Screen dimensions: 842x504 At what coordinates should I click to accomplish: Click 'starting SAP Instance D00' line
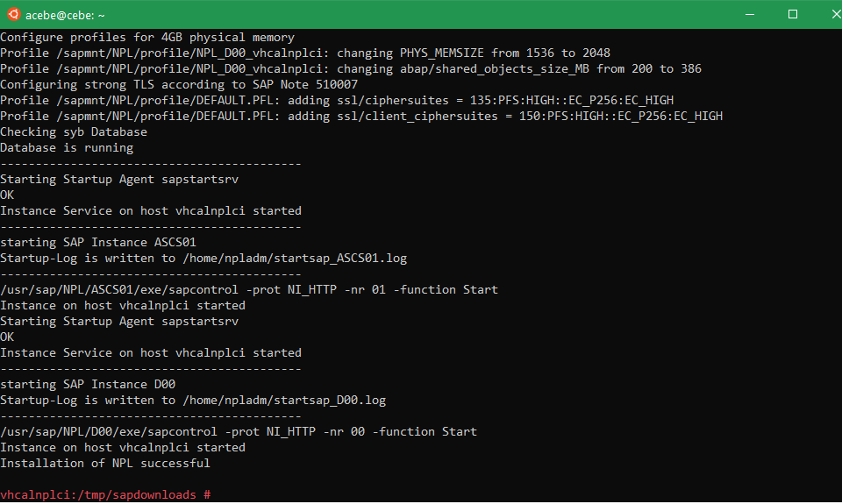pyautogui.click(x=88, y=384)
